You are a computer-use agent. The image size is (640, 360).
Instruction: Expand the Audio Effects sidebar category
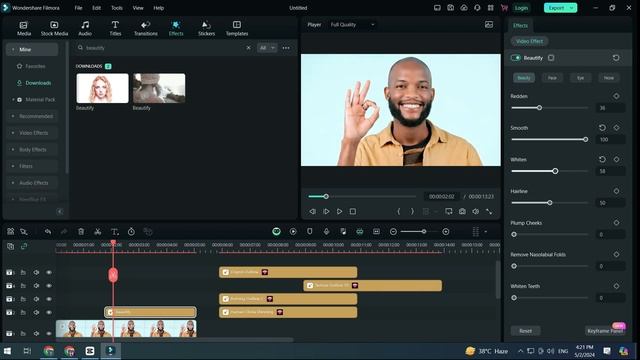(13, 183)
